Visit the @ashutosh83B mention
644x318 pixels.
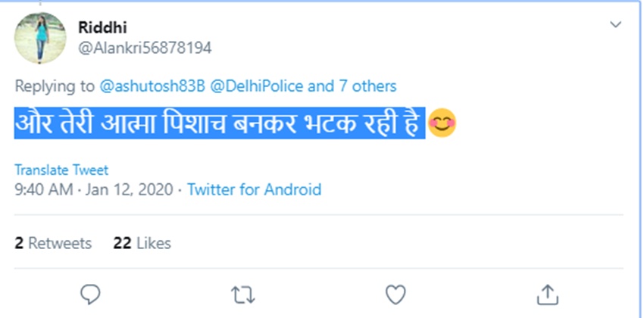point(152,86)
